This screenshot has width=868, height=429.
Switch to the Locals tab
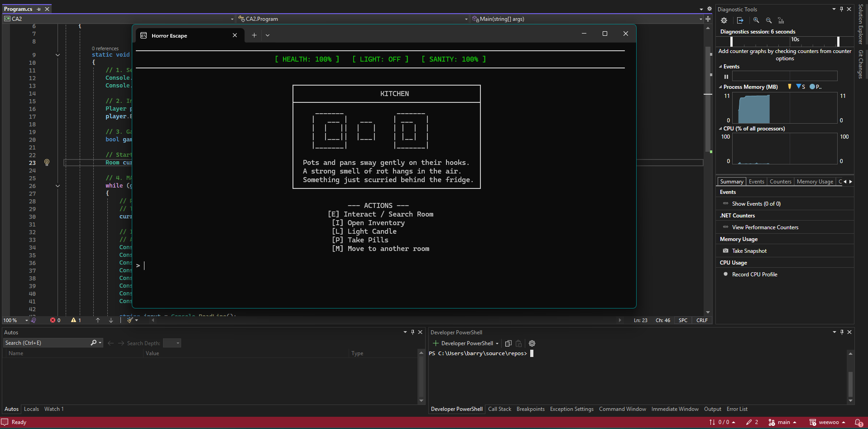coord(31,409)
